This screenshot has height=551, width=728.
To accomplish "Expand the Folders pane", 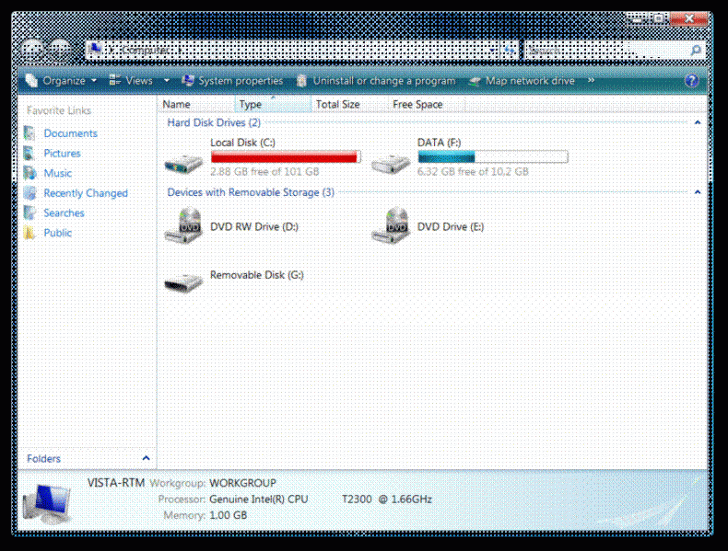I will point(146,458).
